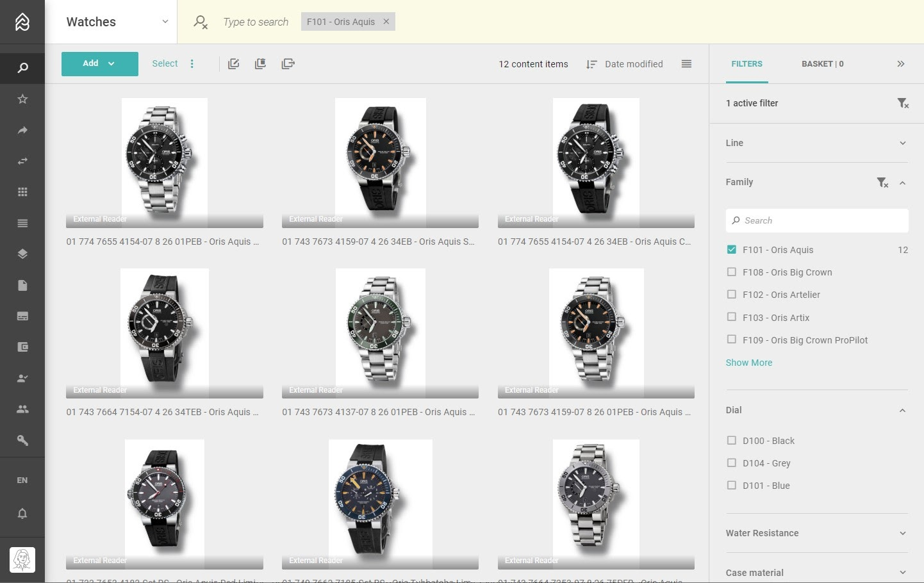Click the card sidebar icon
The height and width of the screenshot is (583, 924).
[22, 316]
